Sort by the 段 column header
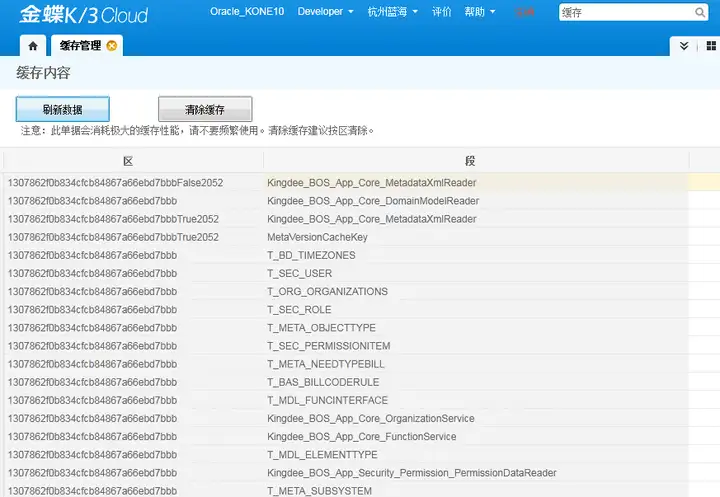720x497 pixels. point(470,161)
